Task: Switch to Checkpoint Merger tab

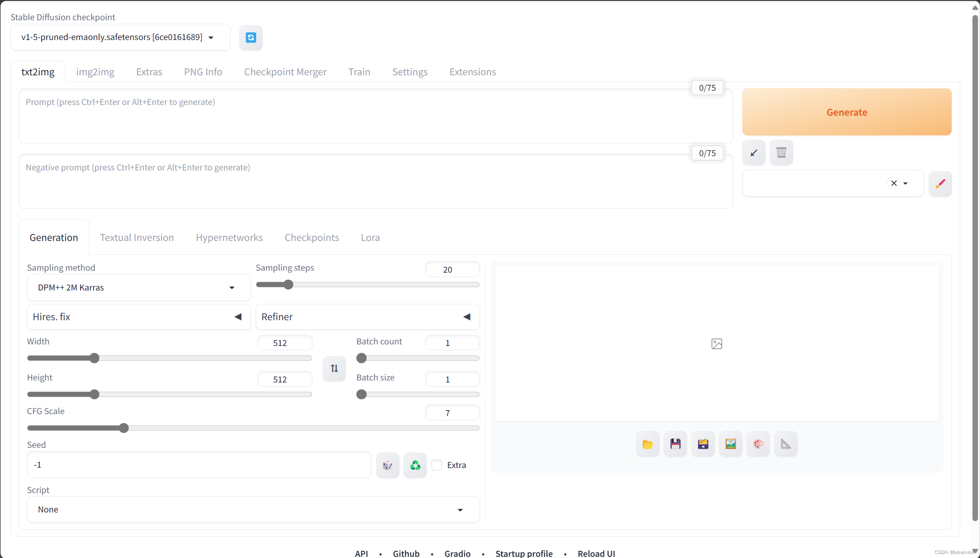Action: 285,72
